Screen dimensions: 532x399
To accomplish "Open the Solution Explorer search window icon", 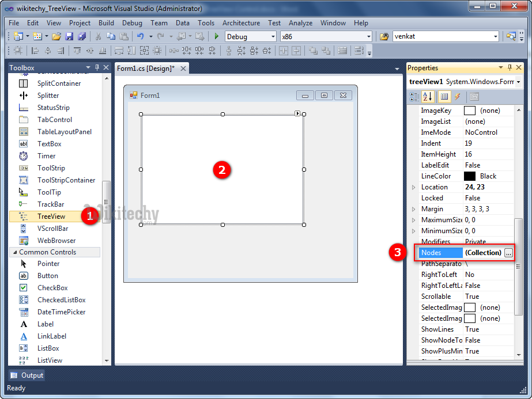I will [x=511, y=36].
